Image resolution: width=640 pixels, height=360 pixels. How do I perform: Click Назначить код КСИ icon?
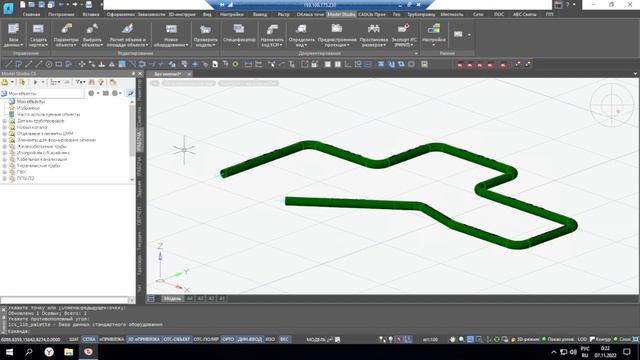272,35
